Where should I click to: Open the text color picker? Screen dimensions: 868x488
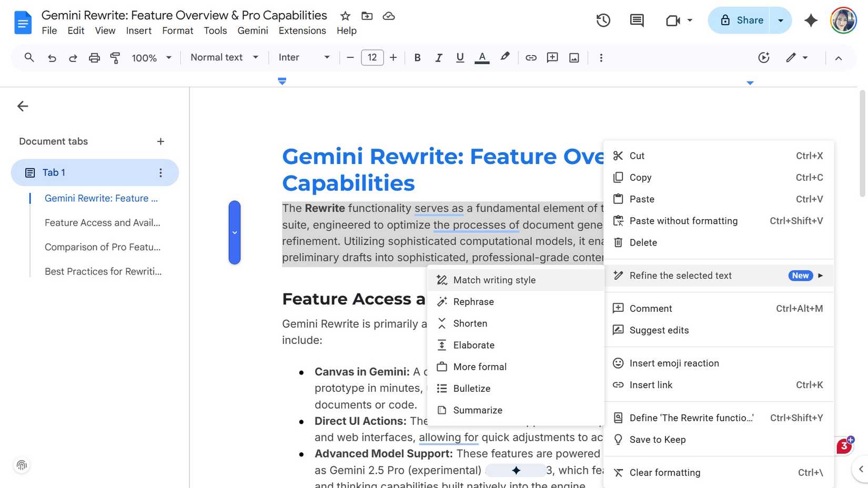[x=481, y=58]
